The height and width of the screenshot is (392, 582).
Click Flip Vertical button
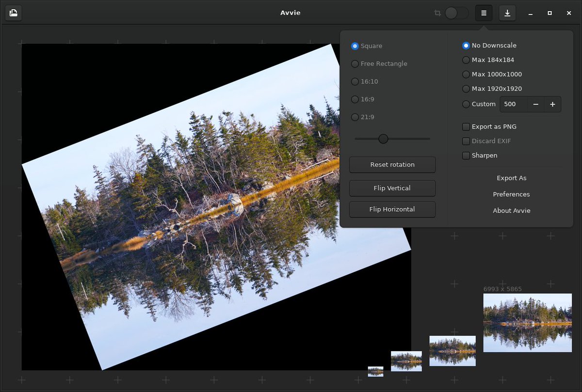point(392,188)
